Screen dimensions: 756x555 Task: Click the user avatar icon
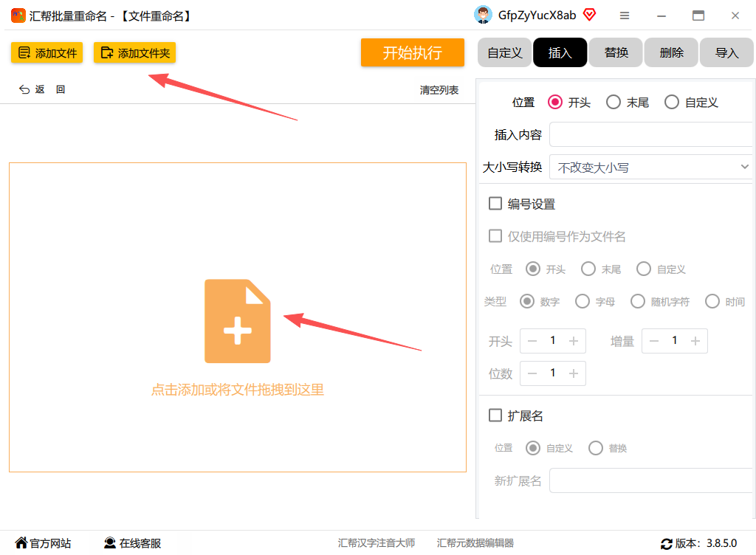(483, 15)
